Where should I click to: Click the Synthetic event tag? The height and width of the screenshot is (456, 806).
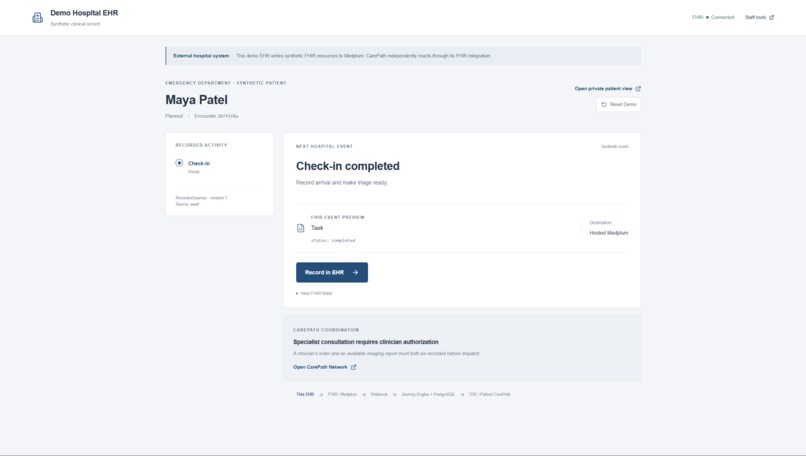point(614,147)
